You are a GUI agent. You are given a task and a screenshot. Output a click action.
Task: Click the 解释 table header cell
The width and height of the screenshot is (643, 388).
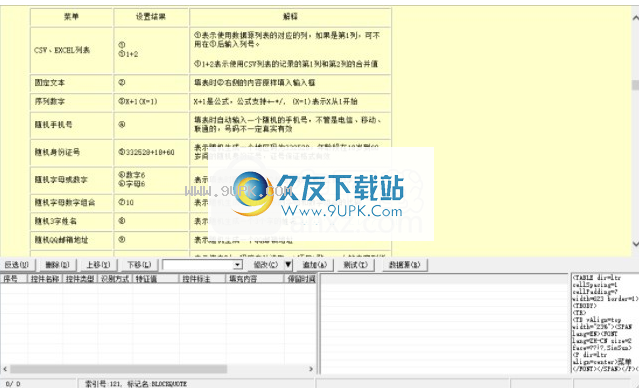click(x=290, y=17)
